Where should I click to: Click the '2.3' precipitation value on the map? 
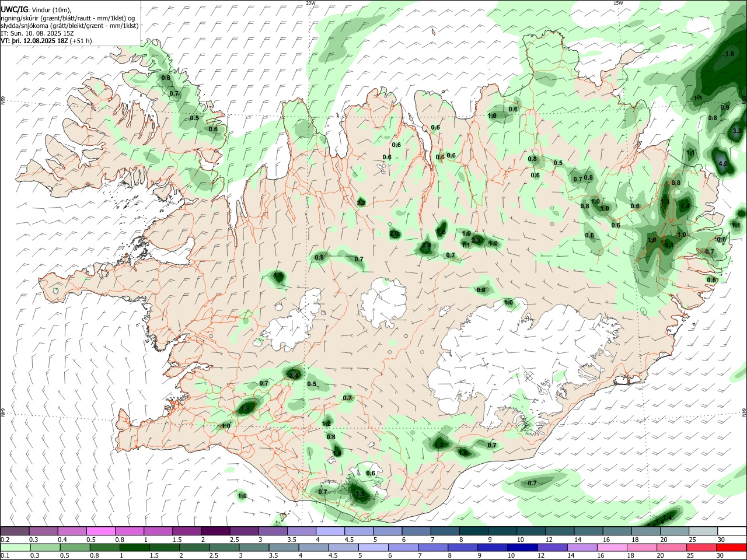point(476,240)
